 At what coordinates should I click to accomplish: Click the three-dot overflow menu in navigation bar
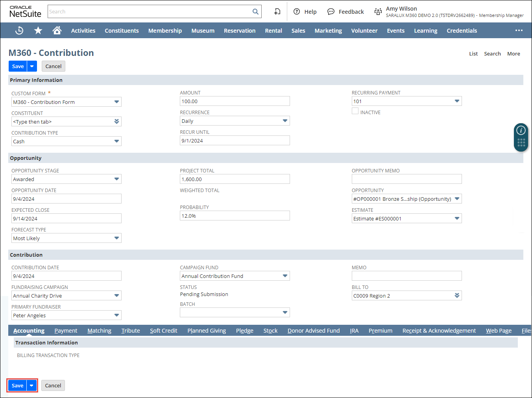click(x=519, y=31)
